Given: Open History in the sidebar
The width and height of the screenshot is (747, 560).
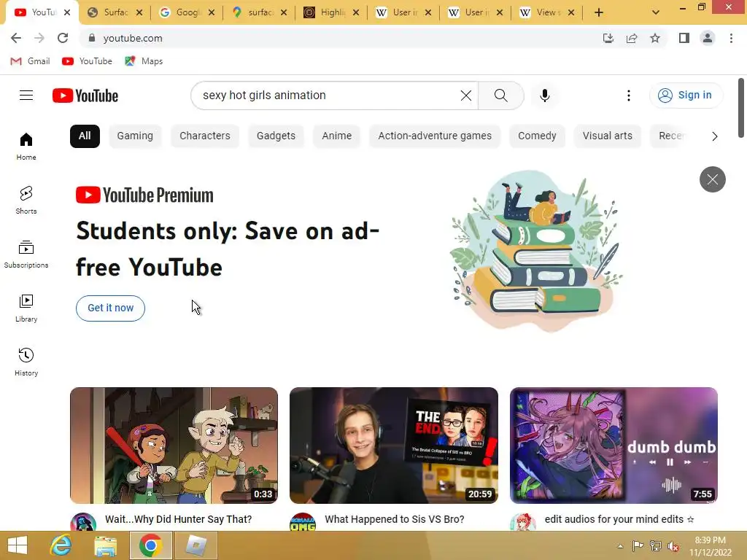Looking at the screenshot, I should pos(26,362).
